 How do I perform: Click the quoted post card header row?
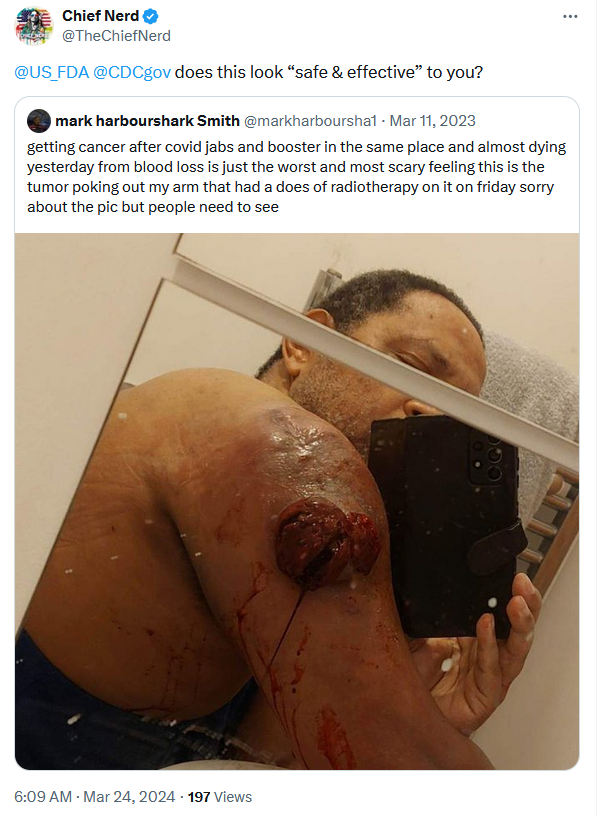click(x=297, y=121)
